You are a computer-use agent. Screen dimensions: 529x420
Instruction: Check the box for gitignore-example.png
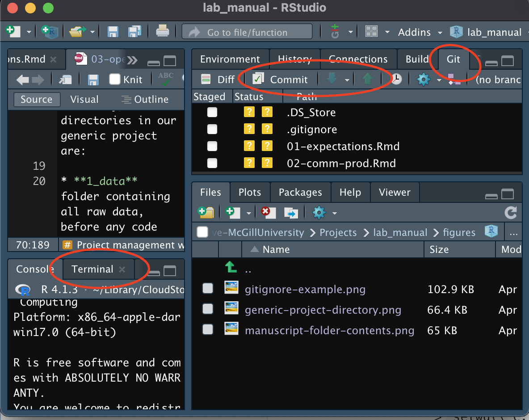pos(208,289)
